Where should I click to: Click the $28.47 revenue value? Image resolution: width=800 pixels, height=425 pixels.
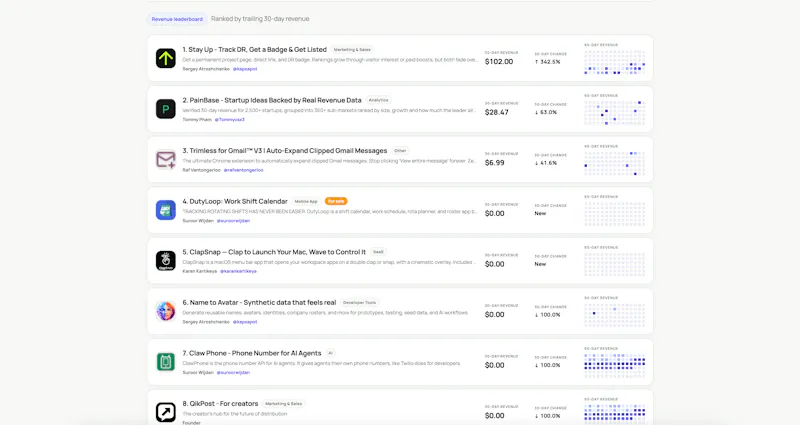(496, 112)
